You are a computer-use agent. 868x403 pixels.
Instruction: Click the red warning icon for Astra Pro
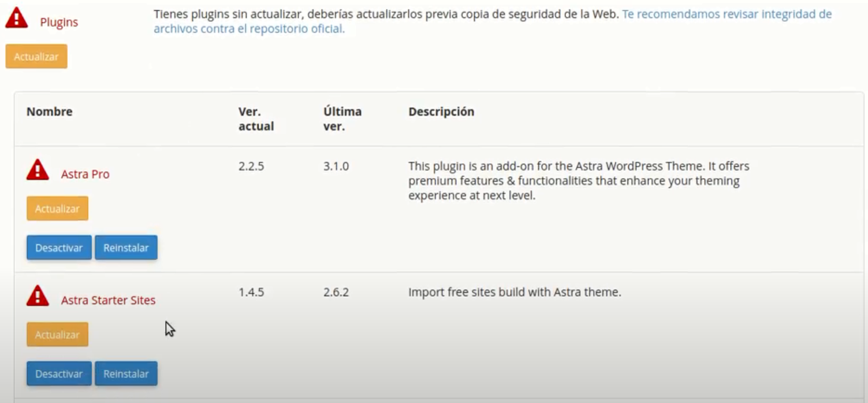pos(38,170)
